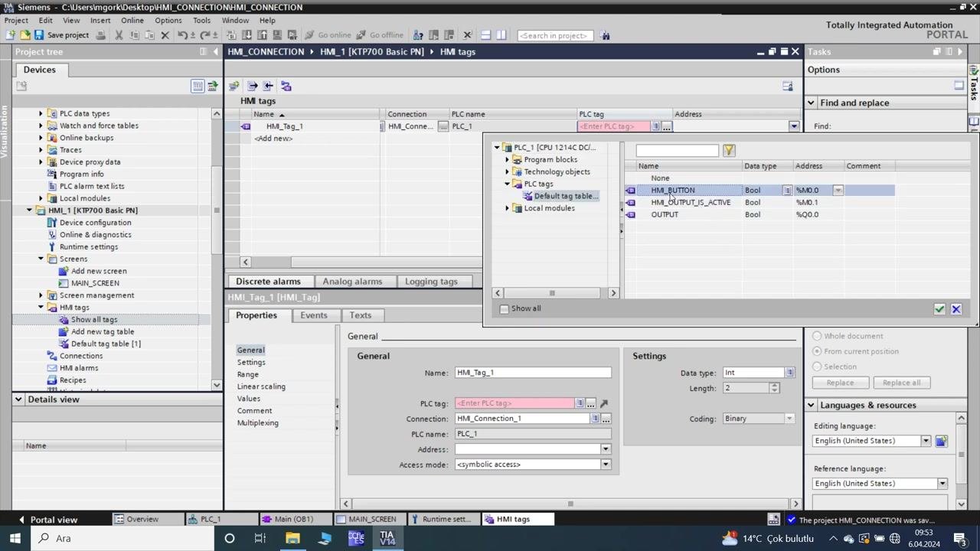Collapse the Languages & resources section
This screenshot has height=551, width=980.
[811, 405]
